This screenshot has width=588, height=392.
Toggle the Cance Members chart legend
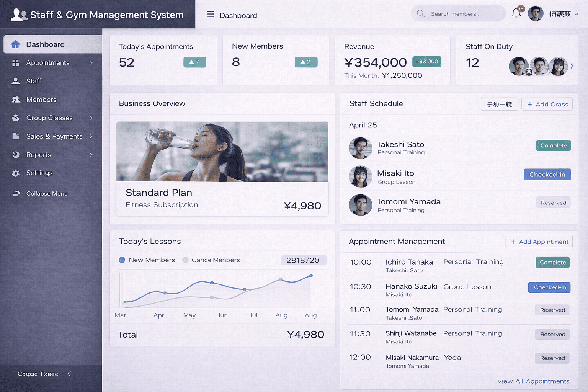click(185, 260)
